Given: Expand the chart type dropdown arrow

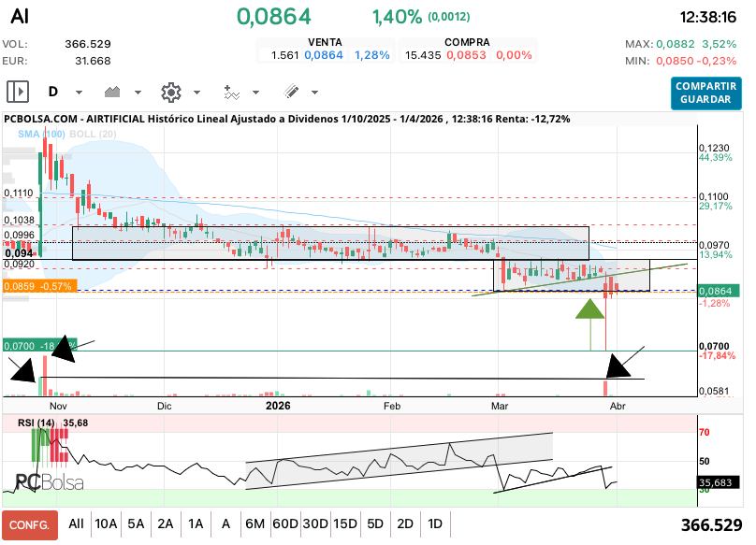Looking at the screenshot, I should [138, 93].
